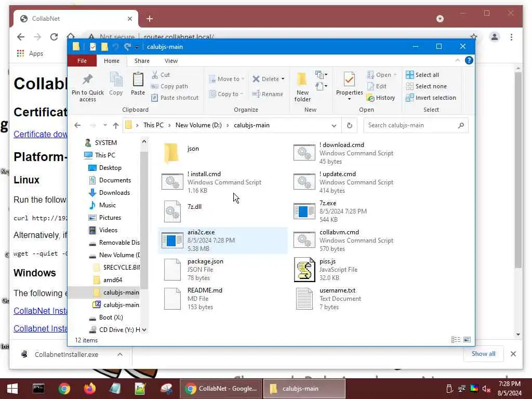
Task: Expand CollabnetInstaller.exe download options
Action: [x=120, y=354]
